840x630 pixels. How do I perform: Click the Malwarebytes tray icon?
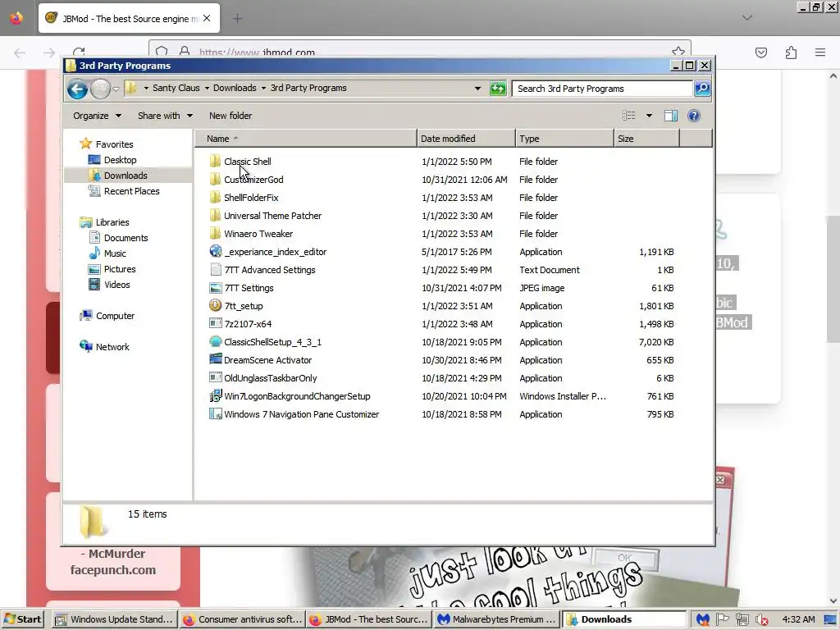point(702,620)
